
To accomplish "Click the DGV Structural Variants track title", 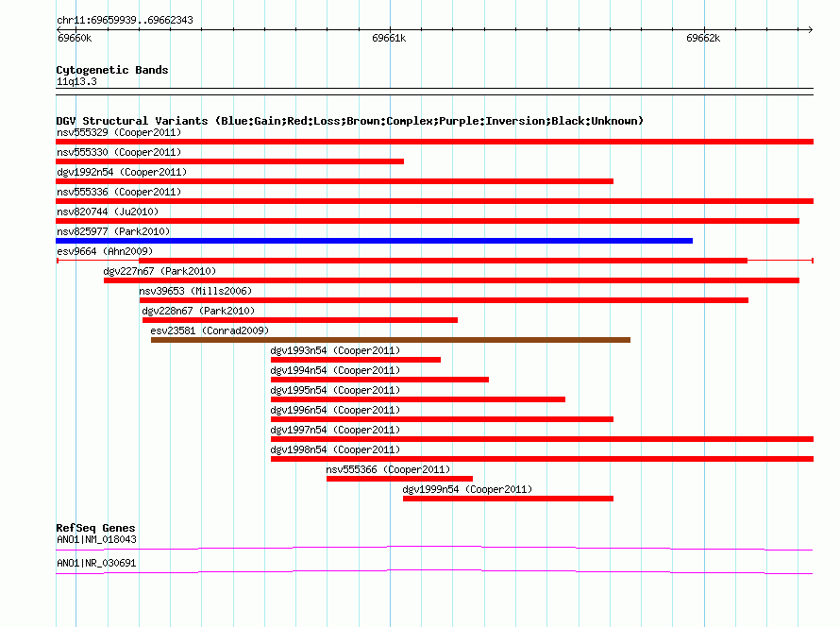I will [x=350, y=121].
